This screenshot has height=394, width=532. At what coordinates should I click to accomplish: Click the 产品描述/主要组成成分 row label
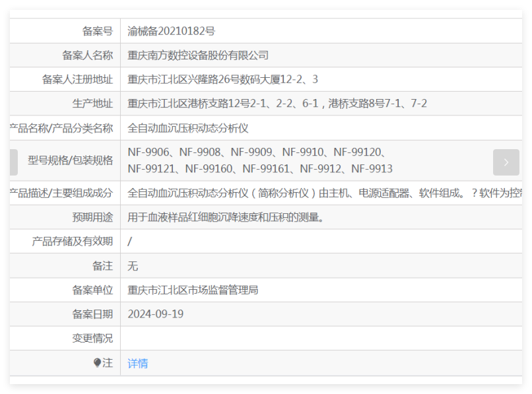coord(61,193)
